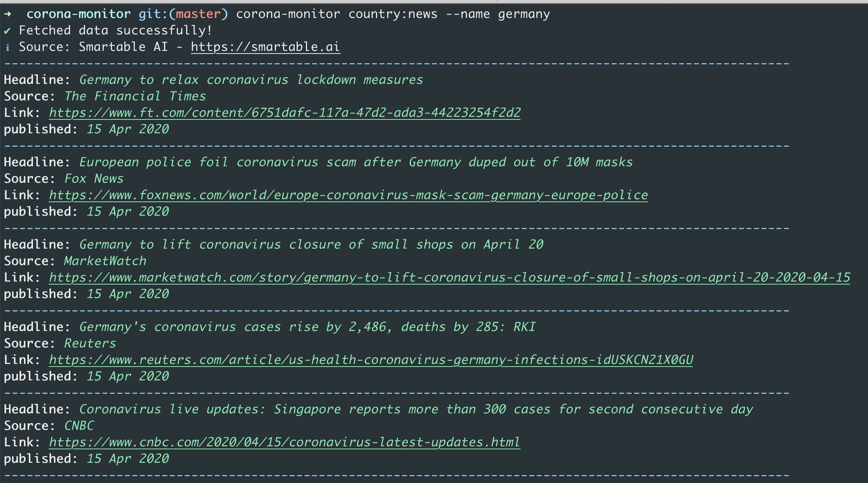The image size is (868, 483).
Task: Click the blue info icon
Action: 7,48
